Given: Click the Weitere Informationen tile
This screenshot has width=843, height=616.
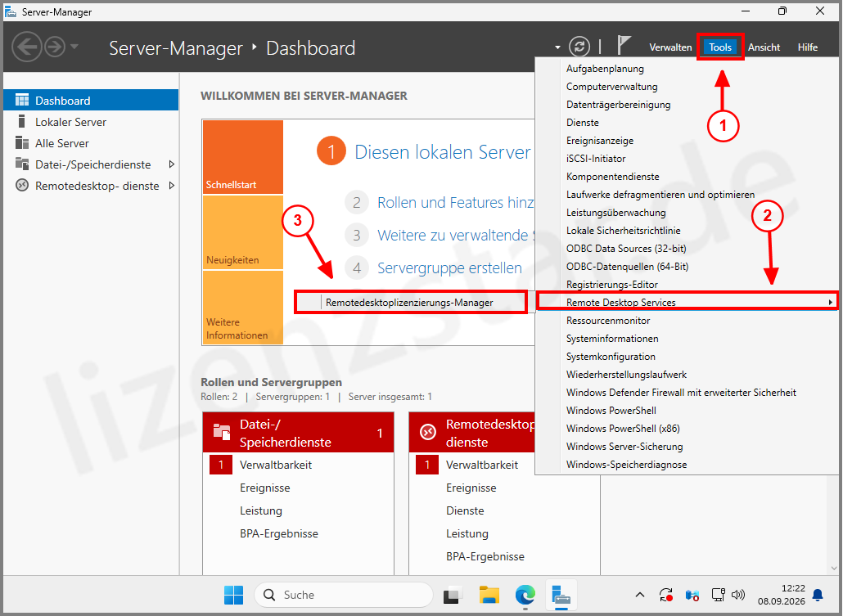Looking at the screenshot, I should pos(243,308).
